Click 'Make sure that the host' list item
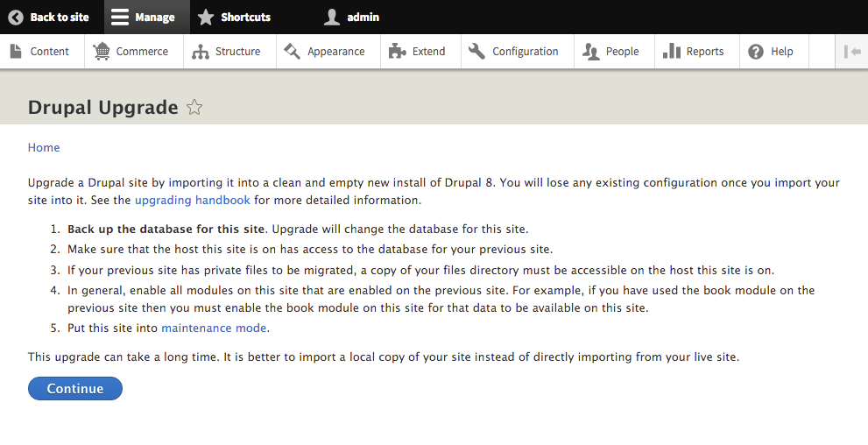 click(x=310, y=249)
